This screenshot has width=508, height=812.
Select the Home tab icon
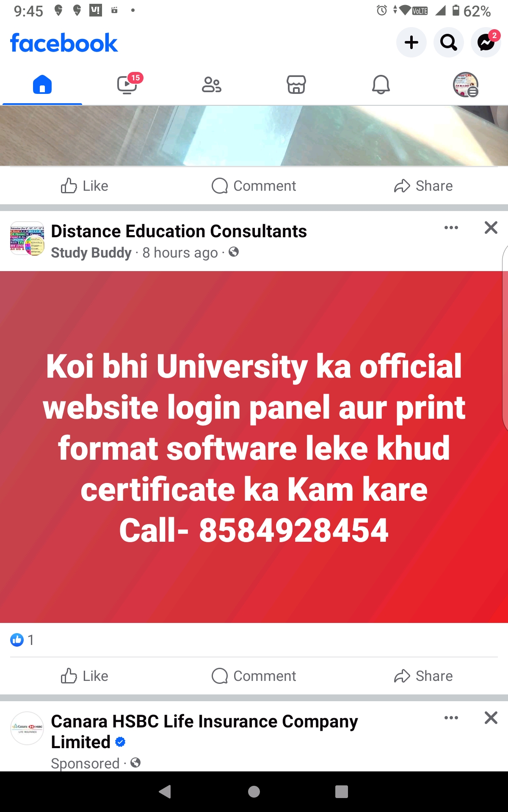(42, 85)
